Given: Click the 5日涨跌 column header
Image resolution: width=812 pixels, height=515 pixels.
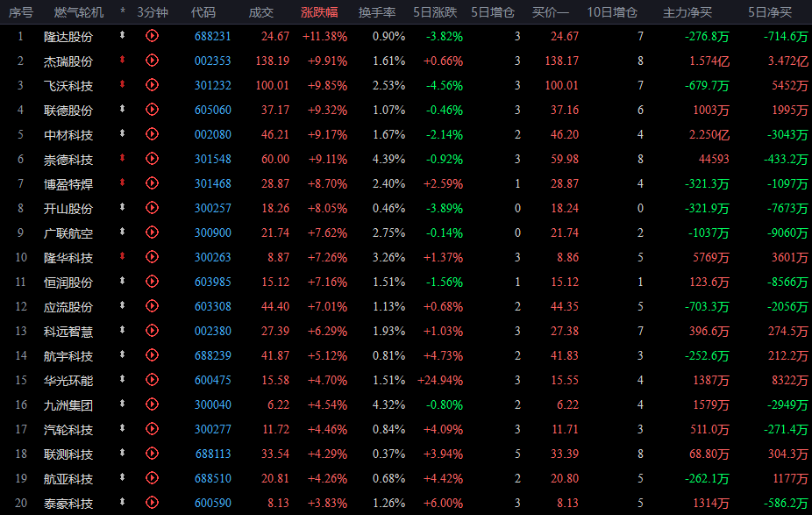Looking at the screenshot, I should click(435, 12).
